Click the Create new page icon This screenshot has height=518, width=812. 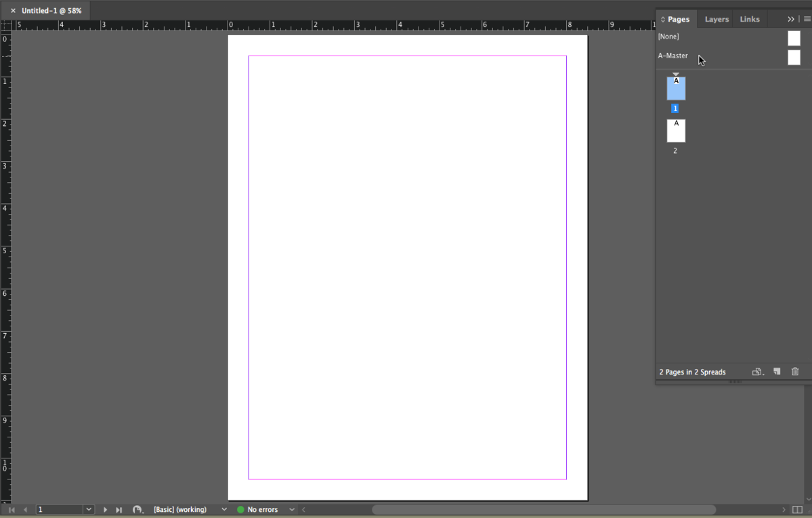tap(777, 372)
